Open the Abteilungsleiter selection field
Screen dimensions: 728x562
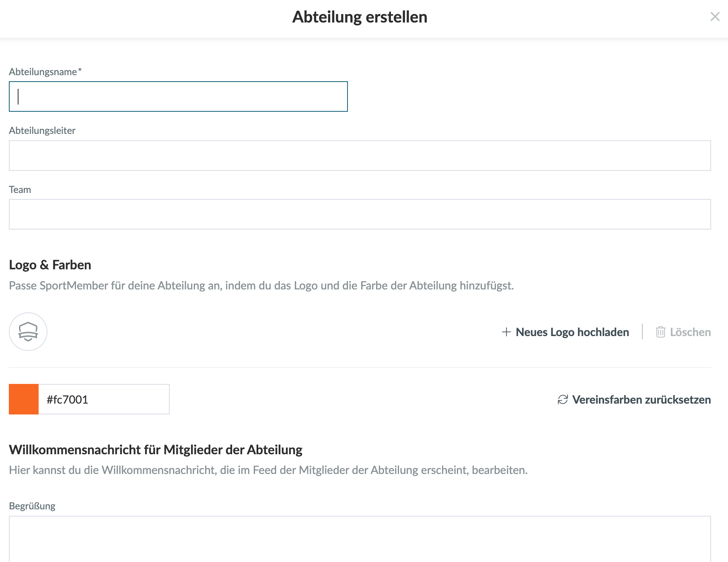[x=360, y=156]
